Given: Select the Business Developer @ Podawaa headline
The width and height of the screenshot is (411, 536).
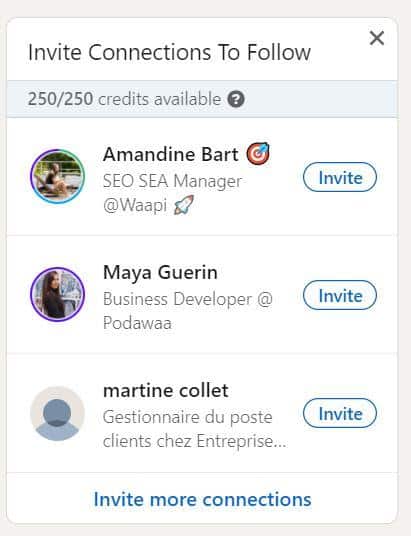Looking at the screenshot, I should point(188,311).
